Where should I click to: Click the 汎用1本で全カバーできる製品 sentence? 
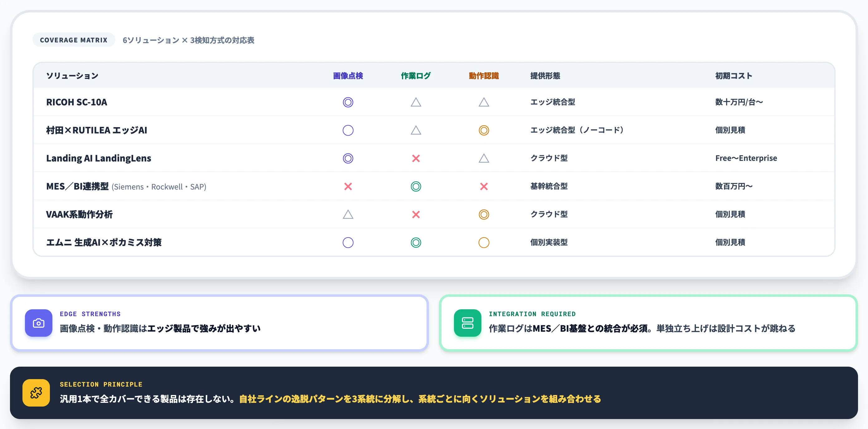tap(147, 399)
